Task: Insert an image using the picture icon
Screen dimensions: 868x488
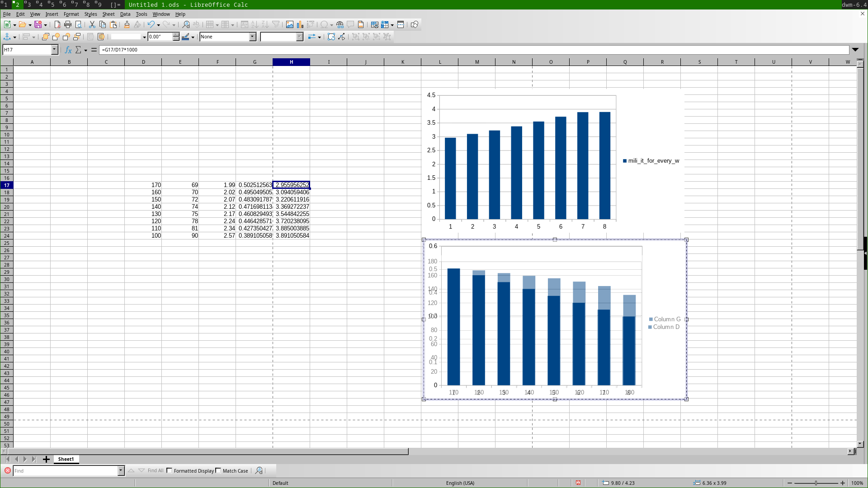Action: coord(290,24)
